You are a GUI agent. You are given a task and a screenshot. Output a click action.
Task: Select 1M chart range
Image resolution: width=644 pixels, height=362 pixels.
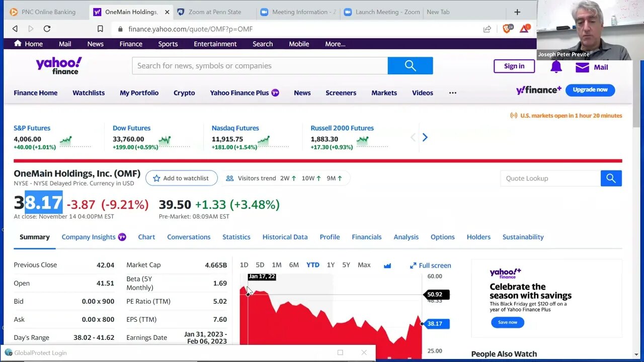(x=277, y=265)
